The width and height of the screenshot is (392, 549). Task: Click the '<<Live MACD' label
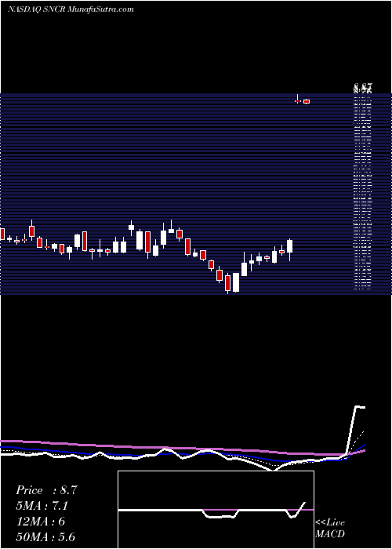tap(330, 529)
